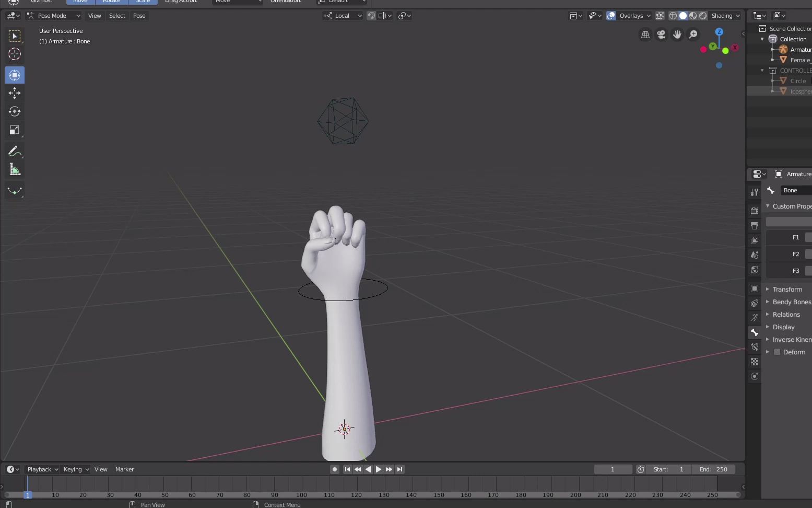Choose the Scale tool in toolbar
This screenshot has height=508, width=812.
(x=15, y=130)
